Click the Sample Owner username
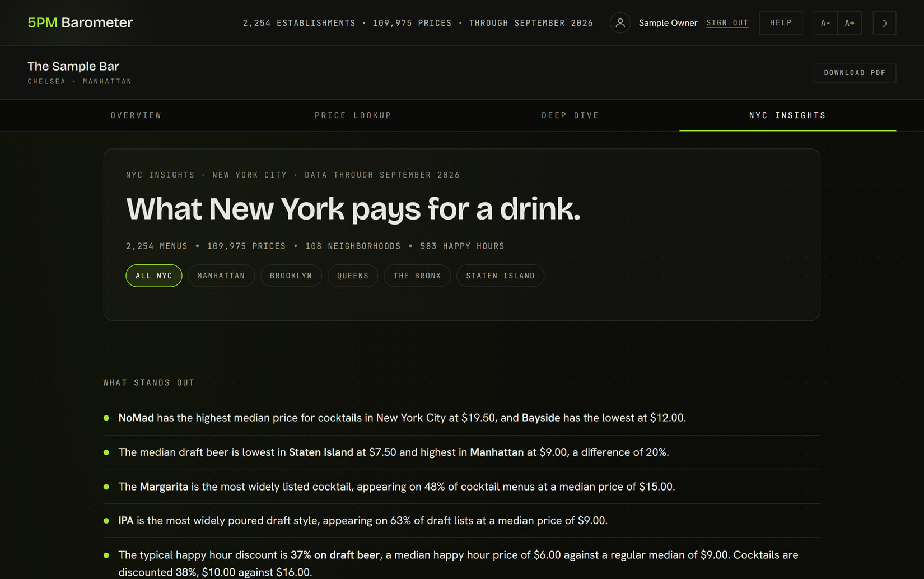Viewport: 924px width, 579px height. click(x=668, y=23)
